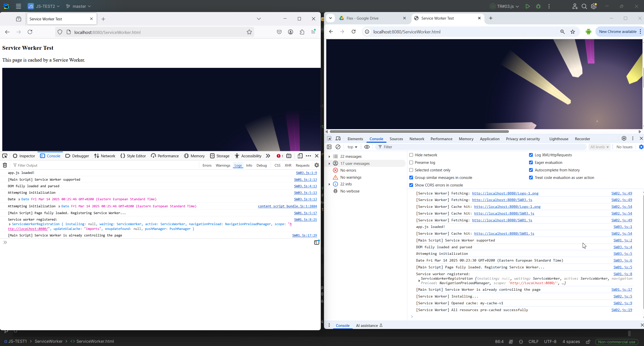The height and width of the screenshot is (346, 644).
Task: Enable Hide network checkbox
Action: [x=411, y=155]
